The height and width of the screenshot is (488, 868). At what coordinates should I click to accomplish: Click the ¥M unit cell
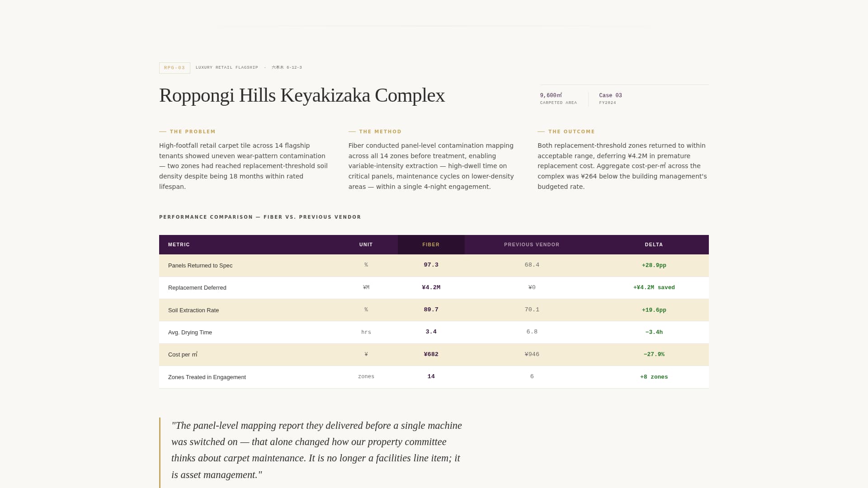pyautogui.click(x=366, y=287)
